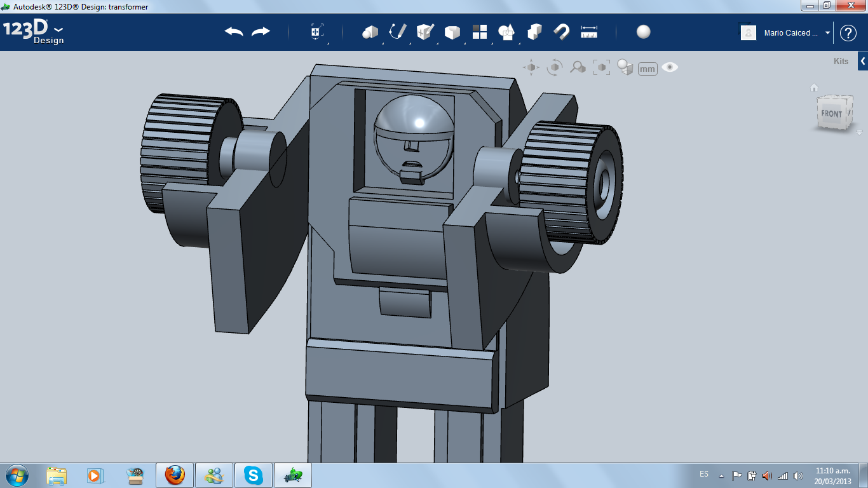Viewport: 868px width, 488px height.
Task: Open the display mode sphere-cube icon
Action: pos(625,67)
